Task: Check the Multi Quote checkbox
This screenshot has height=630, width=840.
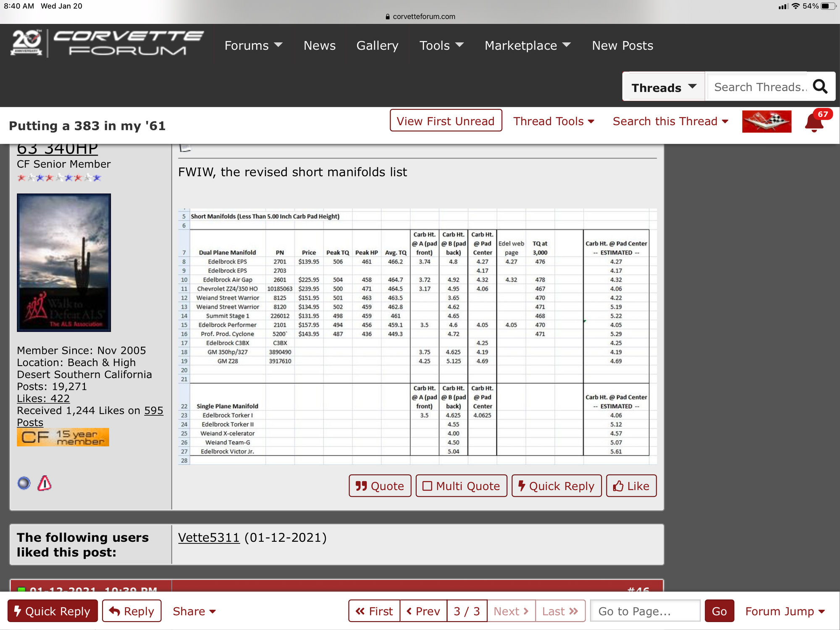Action: [x=428, y=486]
